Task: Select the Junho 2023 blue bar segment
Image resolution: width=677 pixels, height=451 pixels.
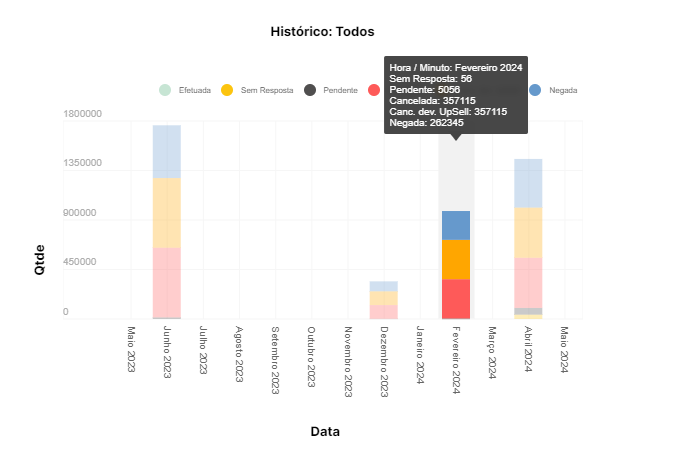Action: [x=167, y=151]
